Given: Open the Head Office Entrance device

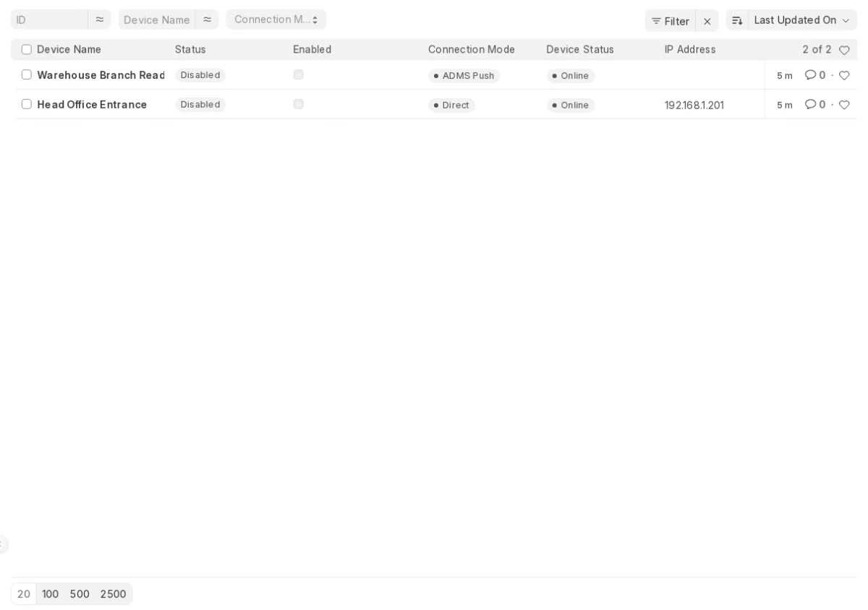Looking at the screenshot, I should (92, 105).
